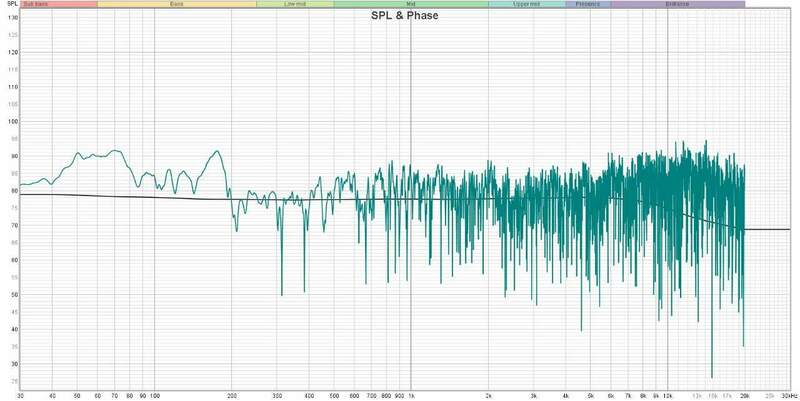Screen dimensions: 800x401
Task: Click the SPL axis label at top left
Action: (x=10, y=5)
